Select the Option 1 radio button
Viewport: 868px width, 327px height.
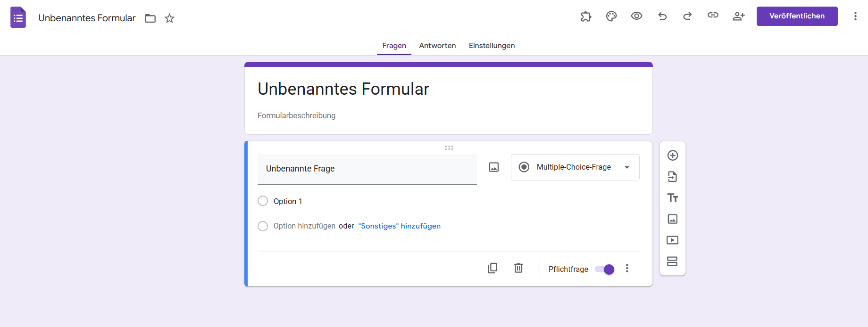(263, 201)
